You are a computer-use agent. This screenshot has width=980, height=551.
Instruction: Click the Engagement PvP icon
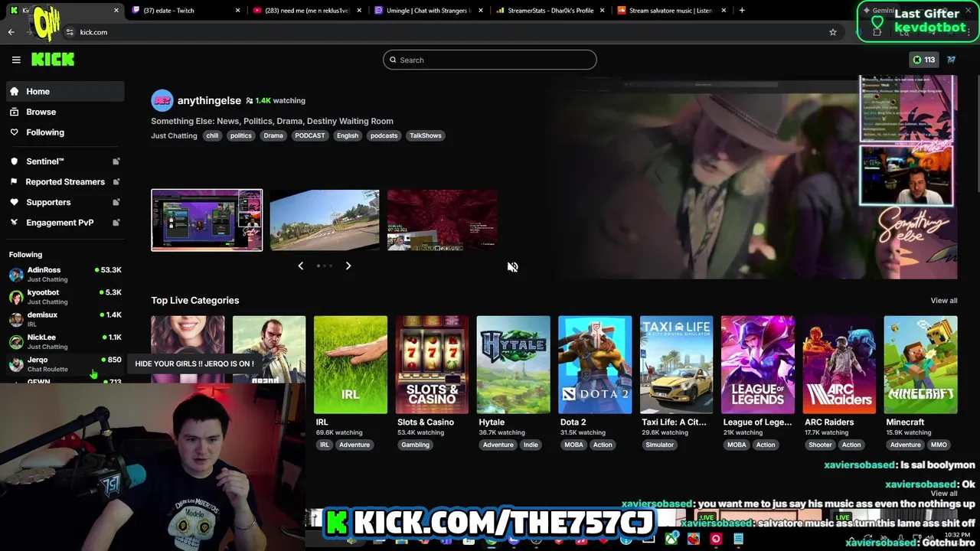14,223
